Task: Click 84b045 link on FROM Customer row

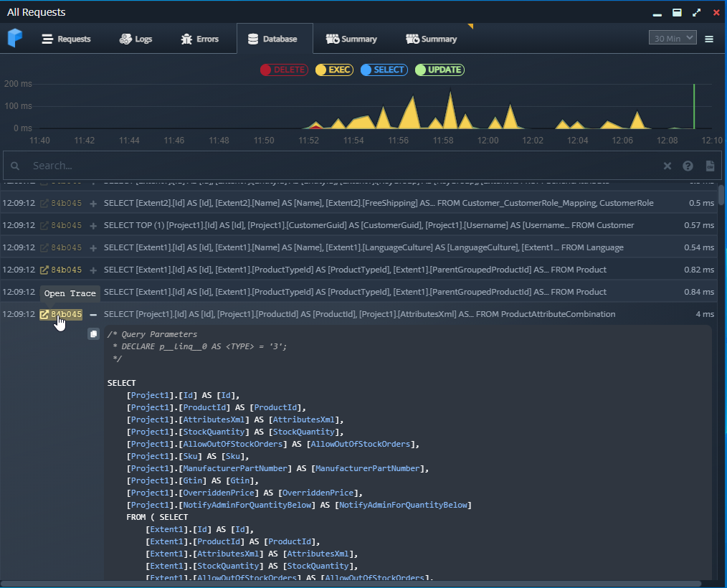Action: (66, 225)
